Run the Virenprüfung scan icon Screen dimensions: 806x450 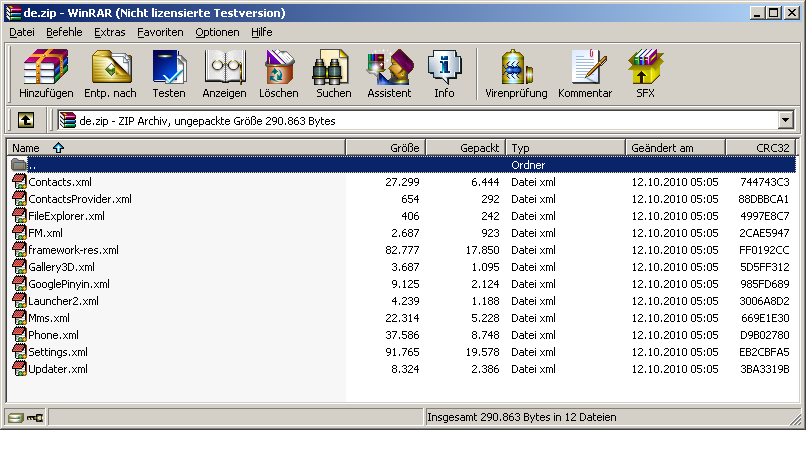516,66
